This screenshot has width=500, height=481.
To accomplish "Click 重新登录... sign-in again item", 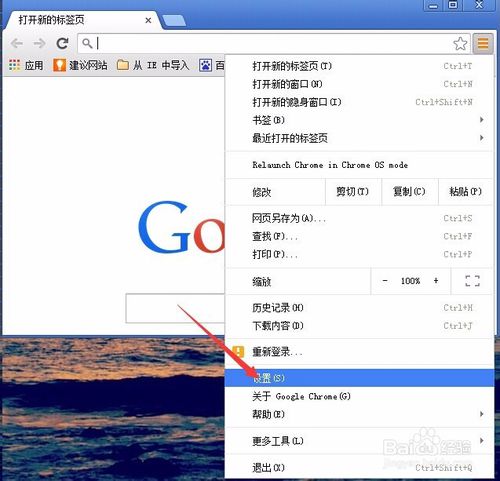I will [x=359, y=352].
